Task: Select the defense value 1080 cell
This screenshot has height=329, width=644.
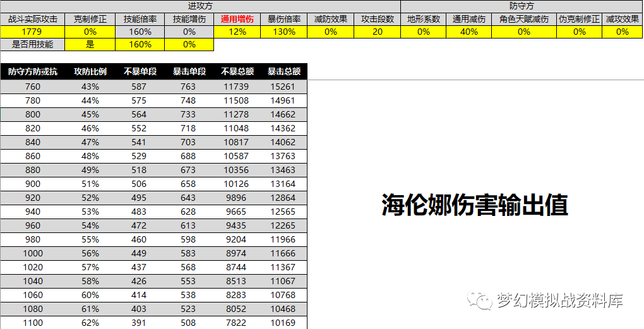Action: click(33, 309)
